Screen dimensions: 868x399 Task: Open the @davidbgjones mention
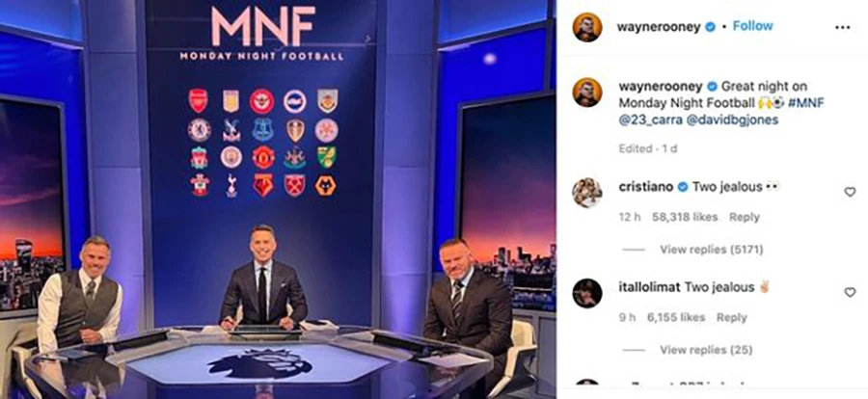click(x=732, y=120)
